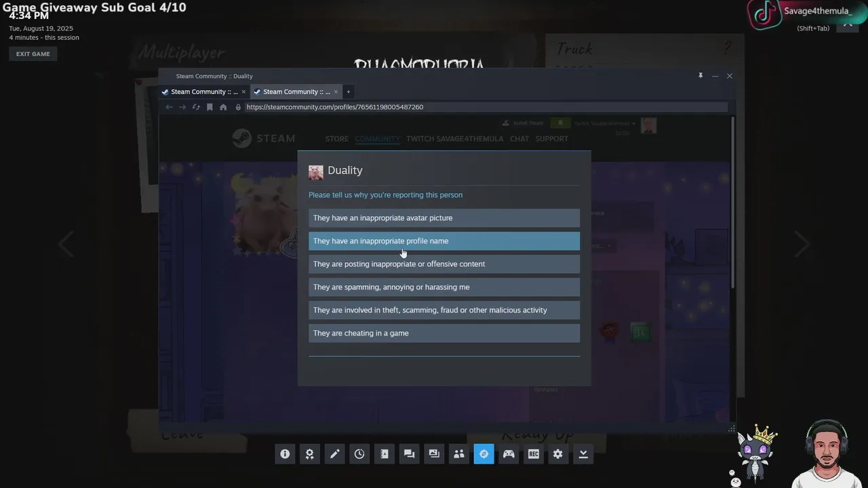Open the account name dropdown

[x=606, y=123]
